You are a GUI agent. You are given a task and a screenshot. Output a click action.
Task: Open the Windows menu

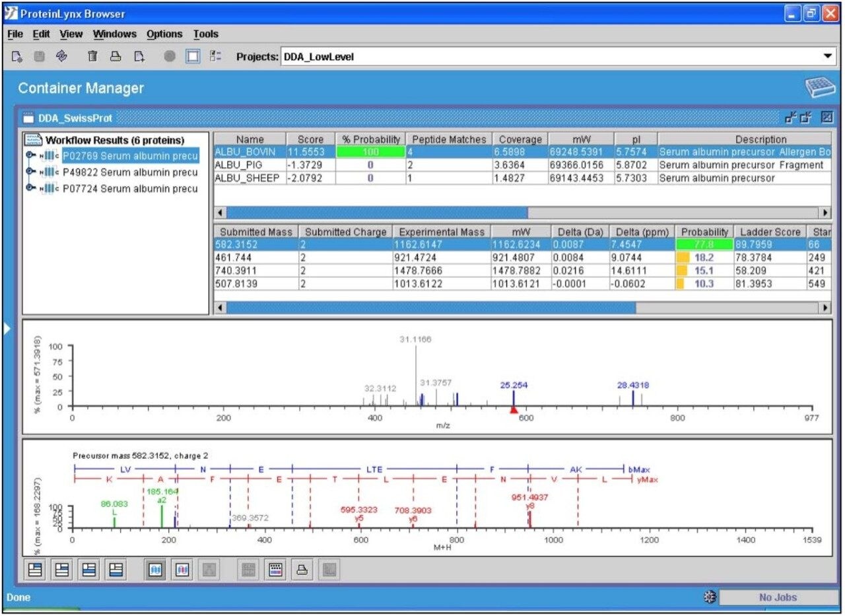click(x=115, y=34)
